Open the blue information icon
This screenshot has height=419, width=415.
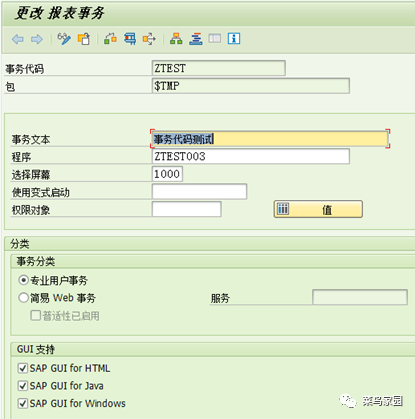tap(234, 39)
